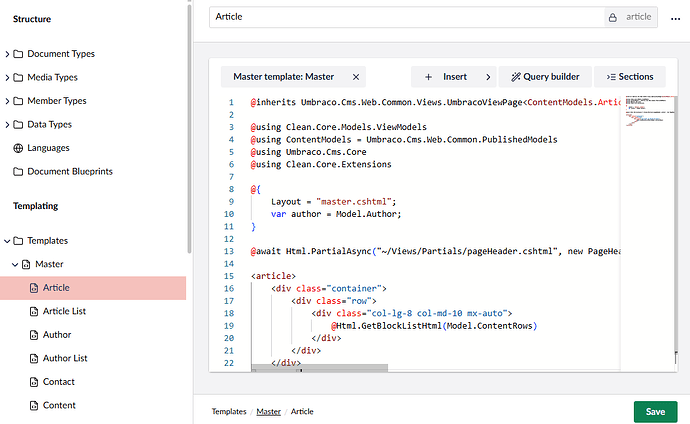Click the Media Types folder icon

pos(19,77)
